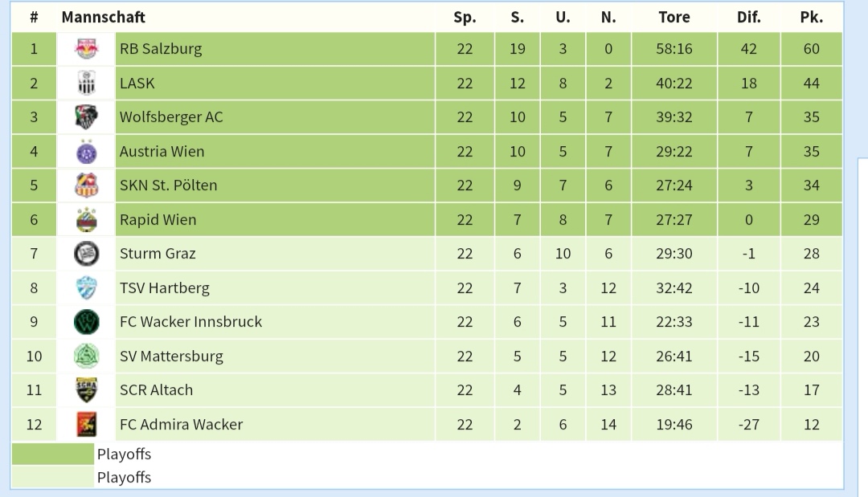Click the FC Admira Wacker crest
The image size is (868, 497).
(86, 425)
